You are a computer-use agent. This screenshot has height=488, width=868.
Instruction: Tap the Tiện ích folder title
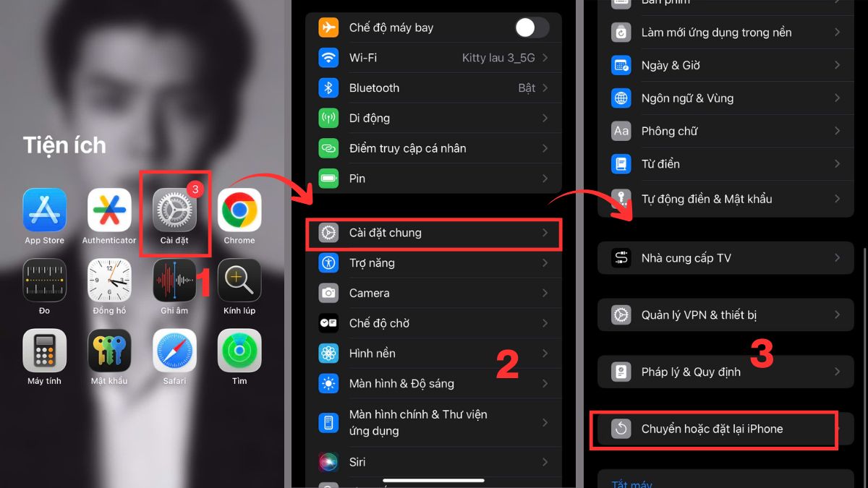coord(64,145)
